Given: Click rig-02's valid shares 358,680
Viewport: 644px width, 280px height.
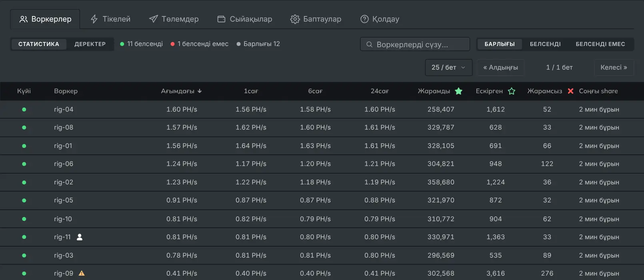Looking at the screenshot, I should pos(441,182).
